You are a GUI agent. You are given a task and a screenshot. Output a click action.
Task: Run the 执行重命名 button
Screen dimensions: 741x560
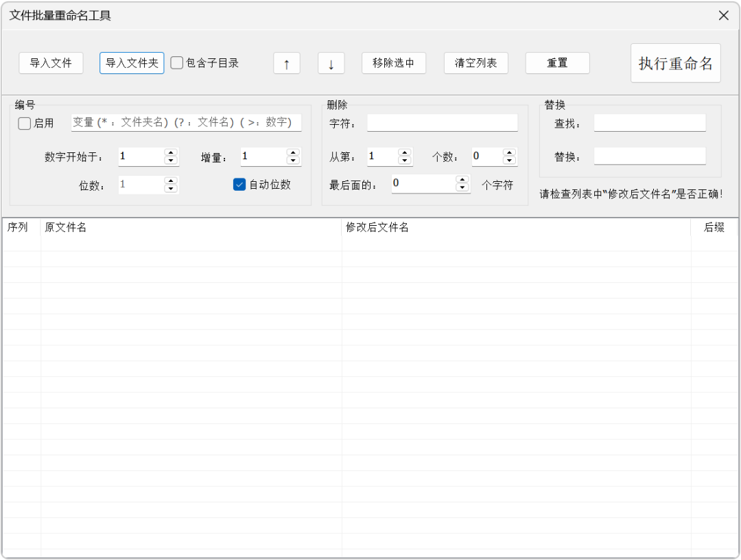(x=675, y=63)
